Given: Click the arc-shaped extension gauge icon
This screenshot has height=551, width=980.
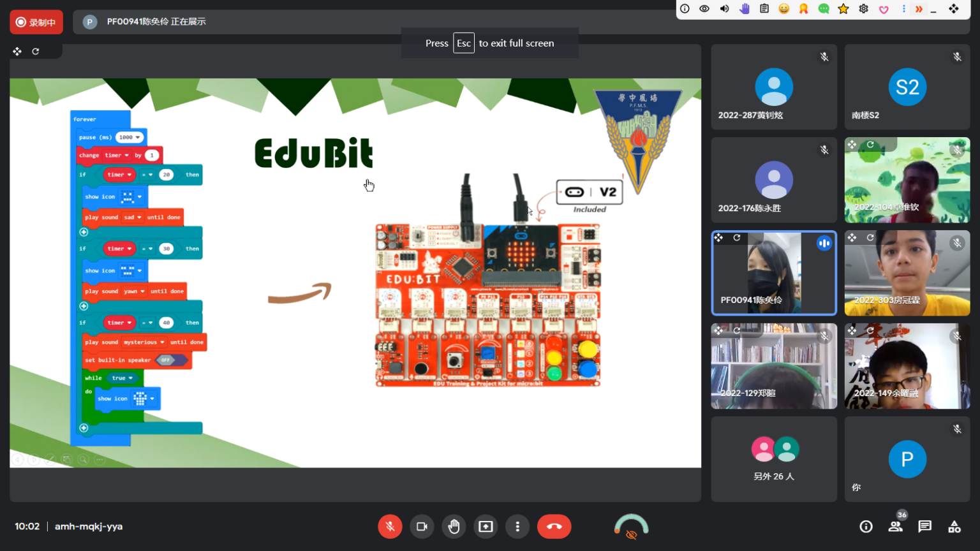Looking at the screenshot, I should point(631,525).
